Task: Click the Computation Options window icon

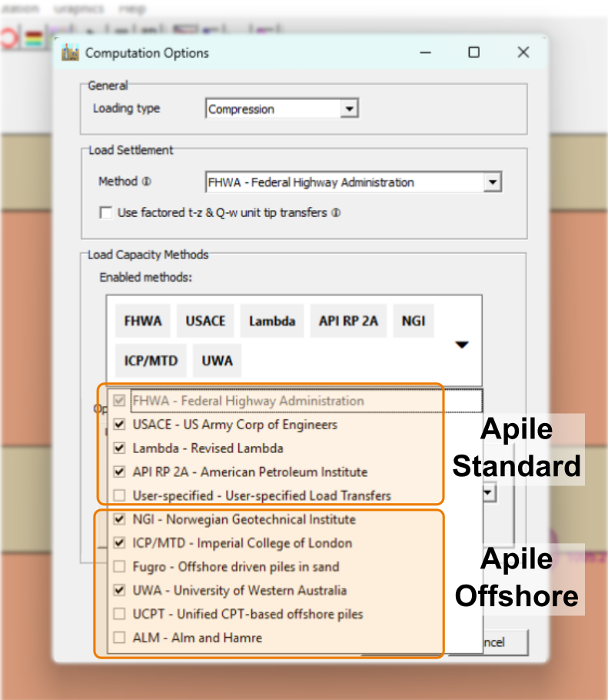Action: (x=71, y=52)
